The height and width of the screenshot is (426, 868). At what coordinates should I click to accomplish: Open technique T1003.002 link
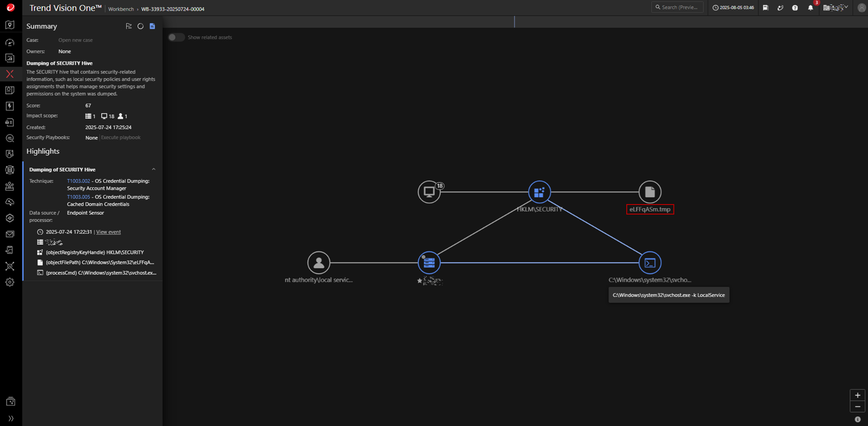[x=78, y=181]
